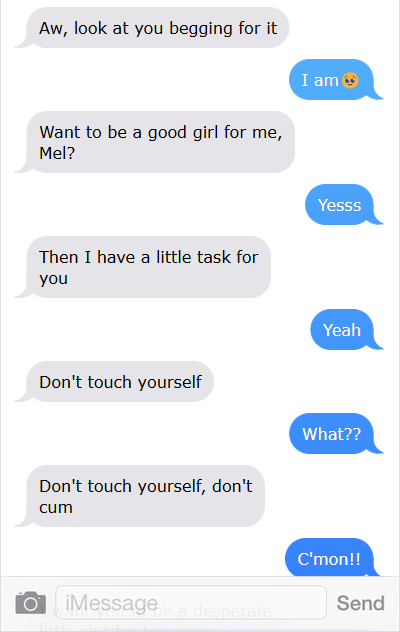The width and height of the screenshot is (400, 632).
Task: Click the name 'Mel?' in the message
Action: [57, 153]
